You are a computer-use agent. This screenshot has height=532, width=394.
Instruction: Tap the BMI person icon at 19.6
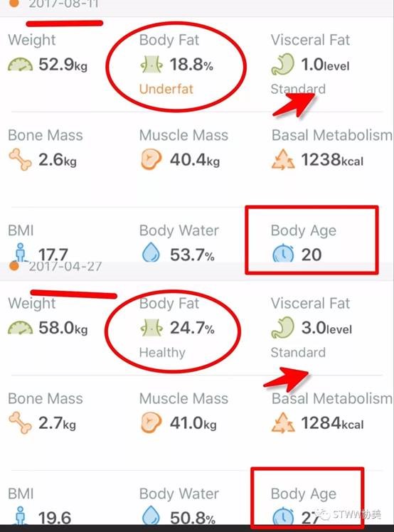[21, 516]
